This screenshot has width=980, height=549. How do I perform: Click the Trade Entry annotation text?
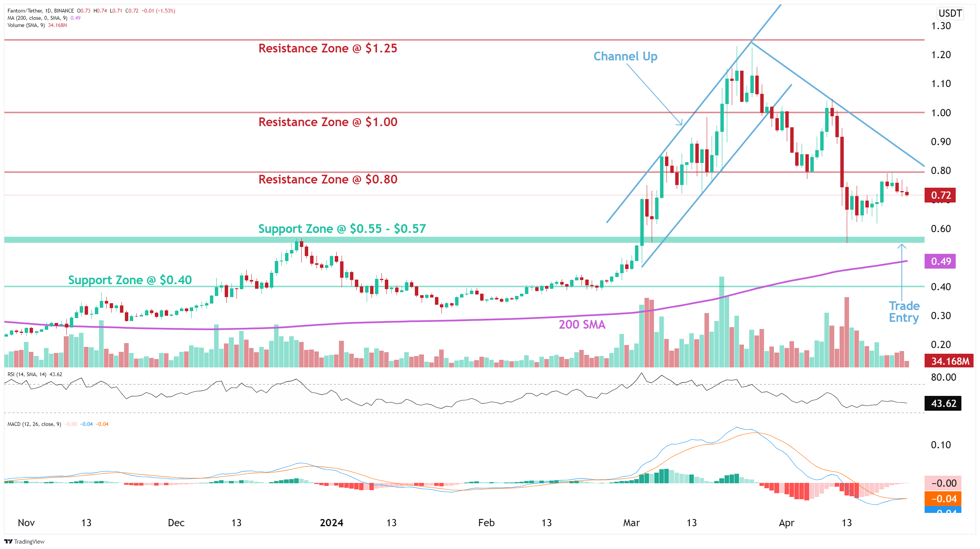(x=904, y=312)
